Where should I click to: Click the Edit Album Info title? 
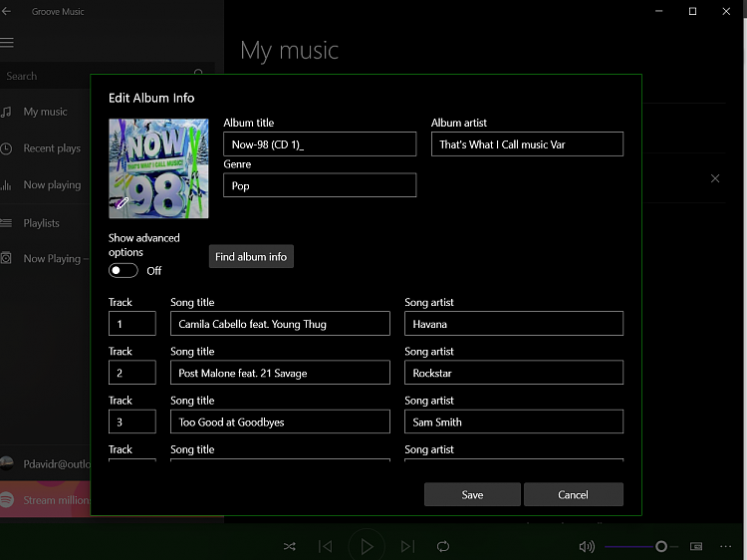pyautogui.click(x=151, y=99)
